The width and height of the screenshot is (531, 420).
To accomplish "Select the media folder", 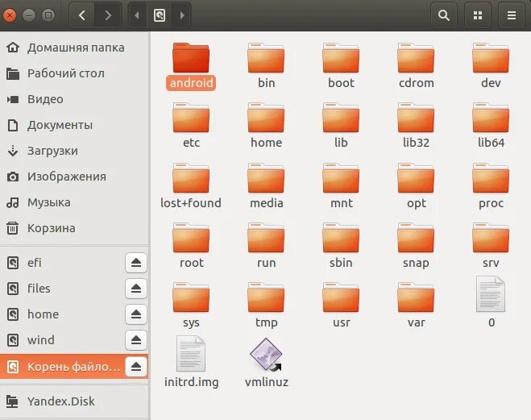I will click(266, 186).
